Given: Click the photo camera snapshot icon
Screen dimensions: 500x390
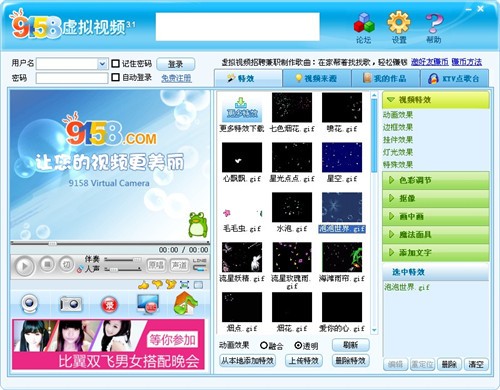Looking at the screenshot, I should click(70, 304).
